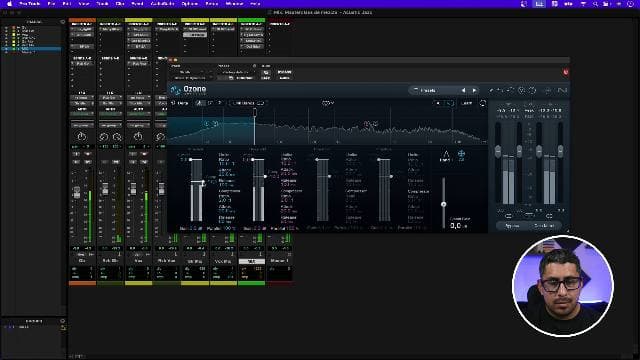Click the pan knob on the first channel

click(82, 136)
